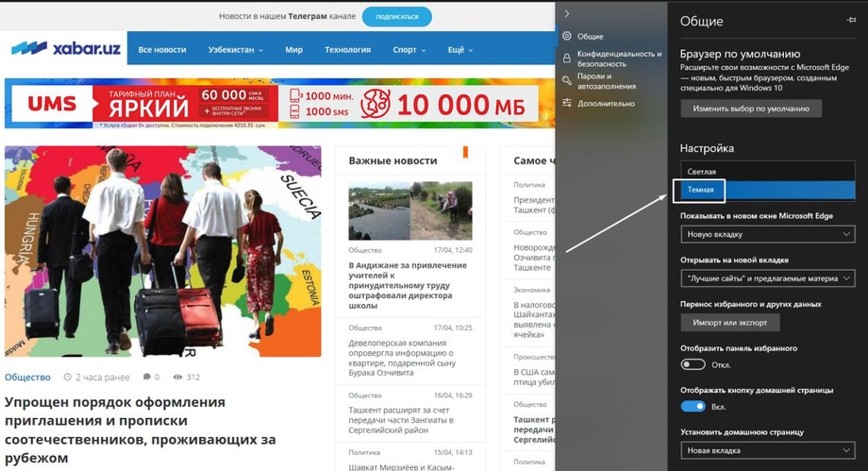The height and width of the screenshot is (471, 868).
Task: Click the views eye icon showing 312
Action: click(177, 377)
